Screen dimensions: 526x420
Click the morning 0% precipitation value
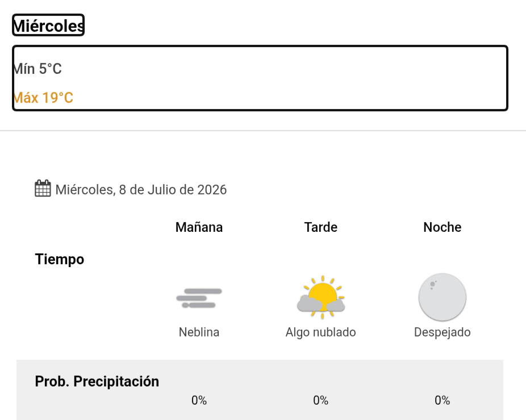tap(199, 400)
